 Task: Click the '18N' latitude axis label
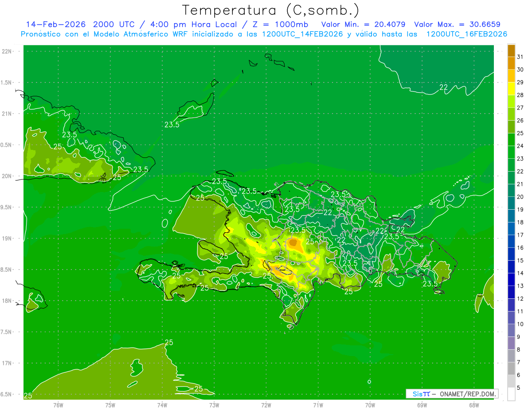(7, 301)
